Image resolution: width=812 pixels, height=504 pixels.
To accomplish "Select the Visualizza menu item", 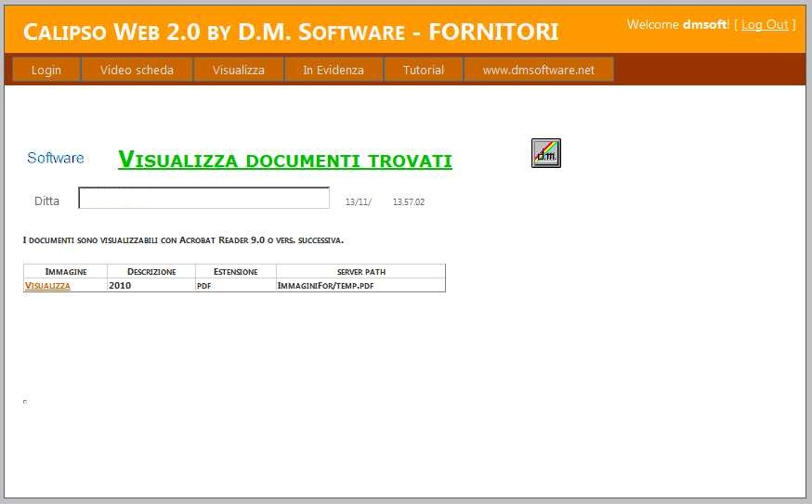I will (238, 70).
